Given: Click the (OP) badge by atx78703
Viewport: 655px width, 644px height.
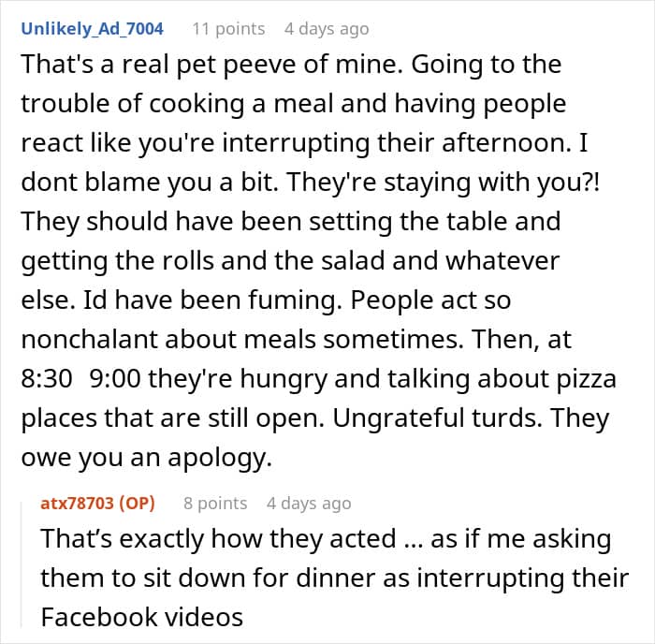Looking at the screenshot, I should point(137,504).
